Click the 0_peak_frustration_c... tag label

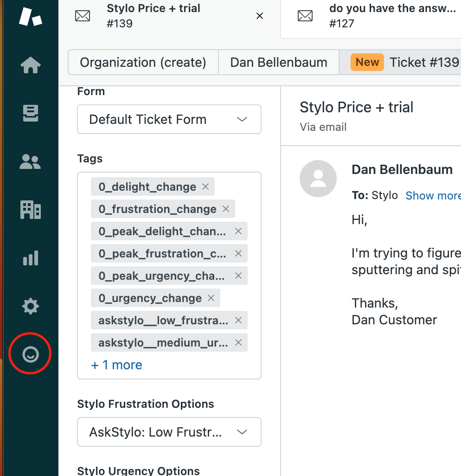(x=162, y=253)
